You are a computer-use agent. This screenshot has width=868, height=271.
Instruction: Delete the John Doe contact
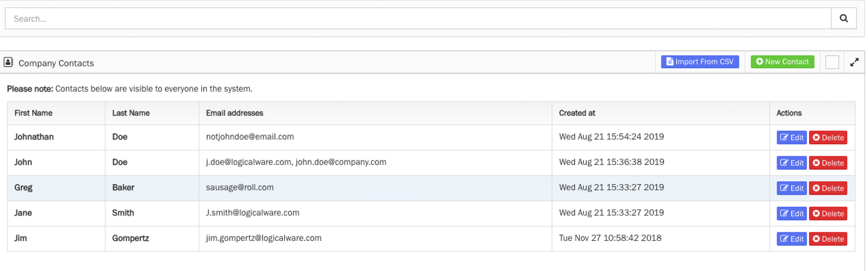(828, 163)
